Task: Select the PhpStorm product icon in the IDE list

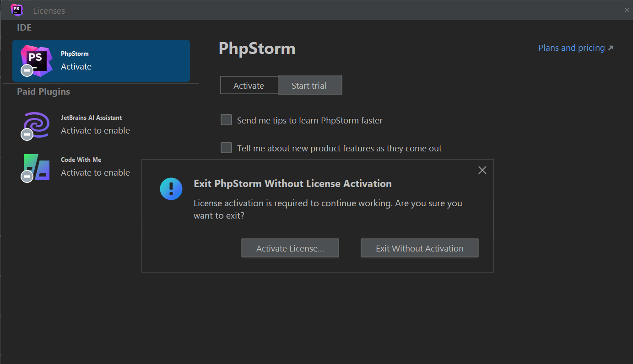Action: pyautogui.click(x=36, y=60)
